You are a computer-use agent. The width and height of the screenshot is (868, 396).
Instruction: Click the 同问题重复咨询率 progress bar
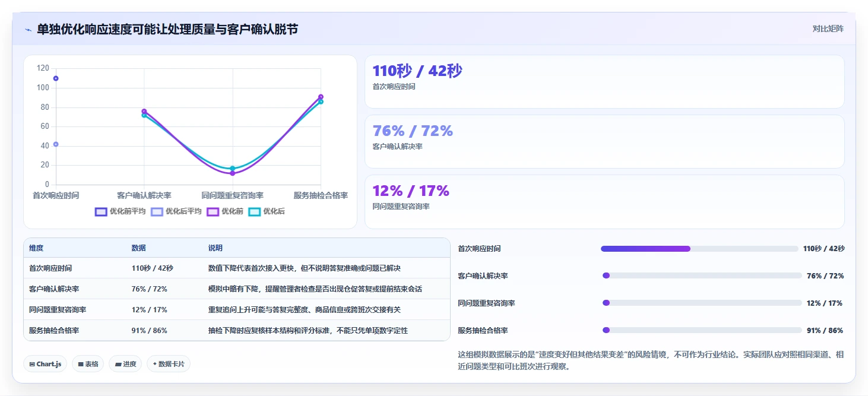click(702, 303)
